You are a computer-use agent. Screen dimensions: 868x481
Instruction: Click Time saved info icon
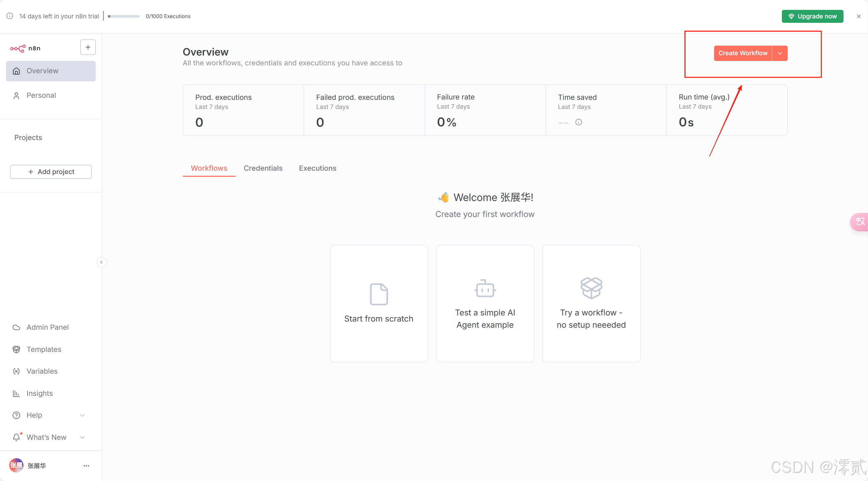(x=579, y=122)
